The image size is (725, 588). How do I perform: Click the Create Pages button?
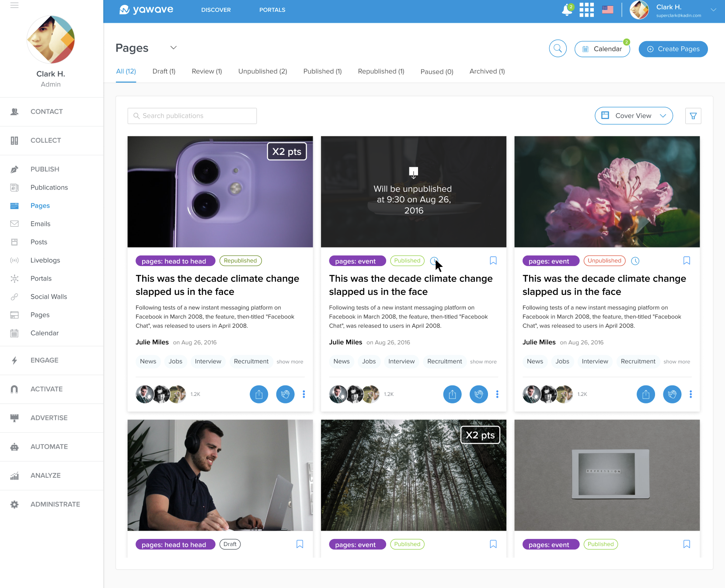[x=673, y=49]
